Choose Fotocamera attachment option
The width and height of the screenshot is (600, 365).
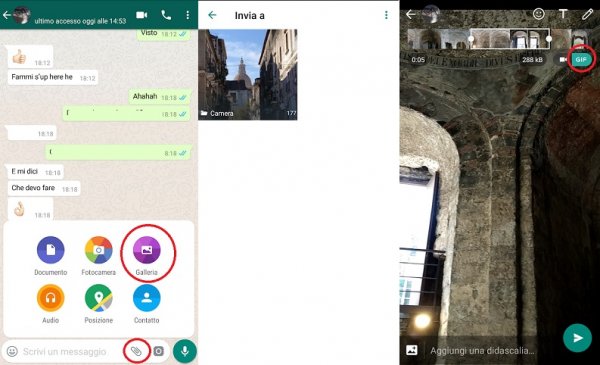click(x=98, y=256)
